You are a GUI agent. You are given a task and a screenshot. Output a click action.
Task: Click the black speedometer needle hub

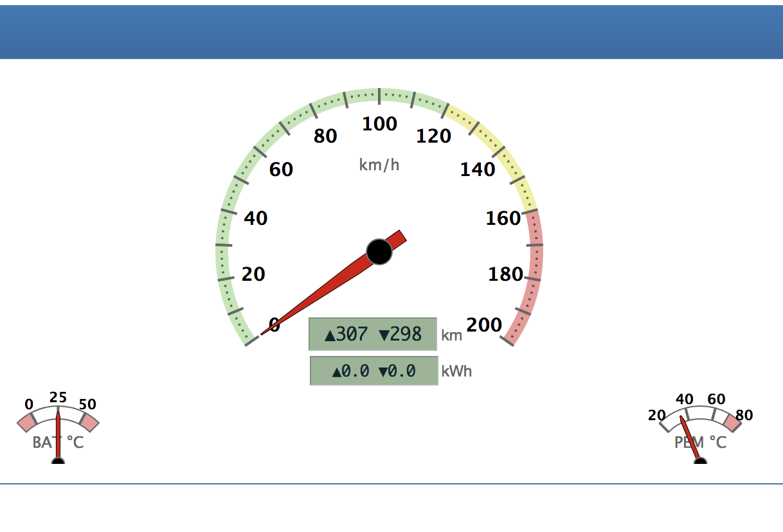pos(379,251)
